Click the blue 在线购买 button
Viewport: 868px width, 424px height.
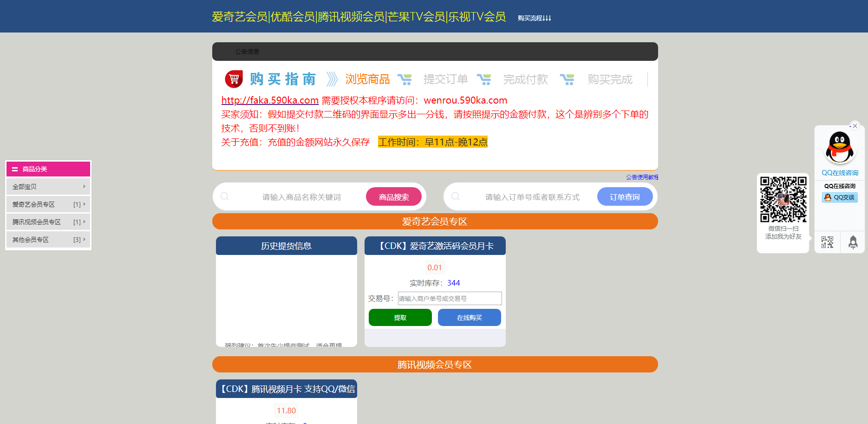pos(470,318)
